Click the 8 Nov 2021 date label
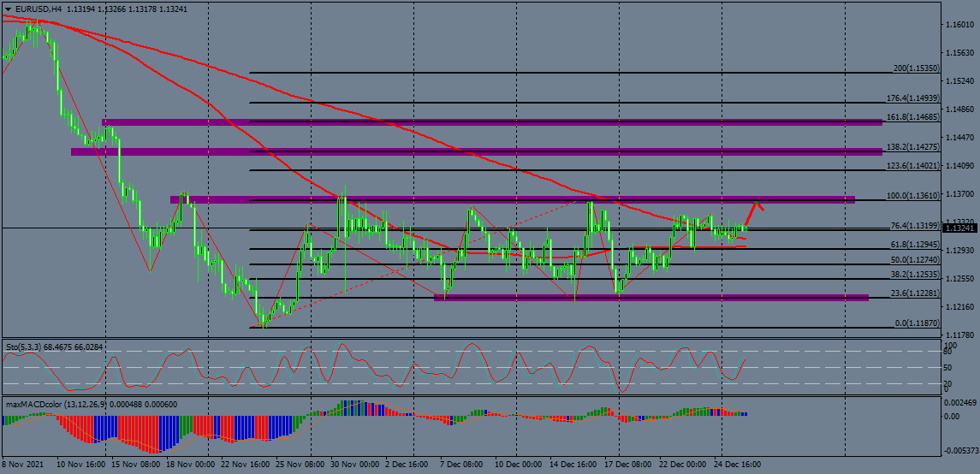Viewport: 980px width, 474px height. point(23,465)
